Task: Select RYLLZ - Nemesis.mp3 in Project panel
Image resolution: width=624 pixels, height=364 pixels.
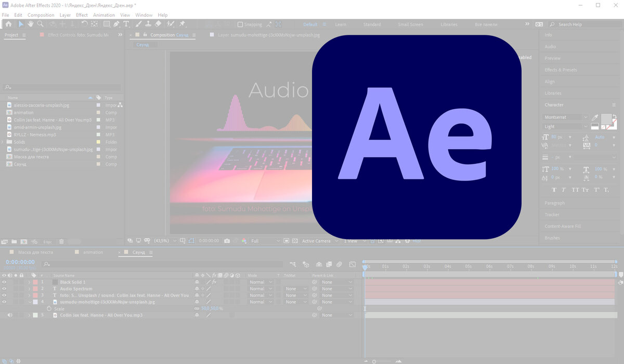Action: click(x=35, y=135)
